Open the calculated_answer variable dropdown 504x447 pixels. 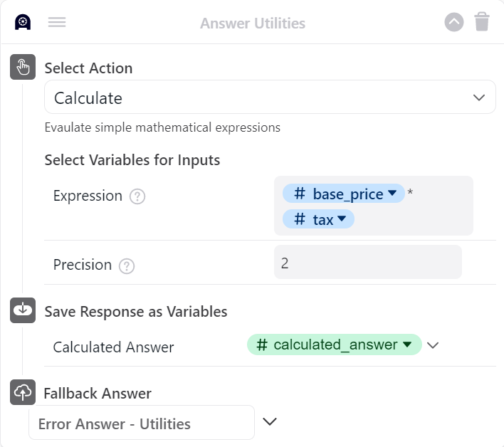click(407, 345)
